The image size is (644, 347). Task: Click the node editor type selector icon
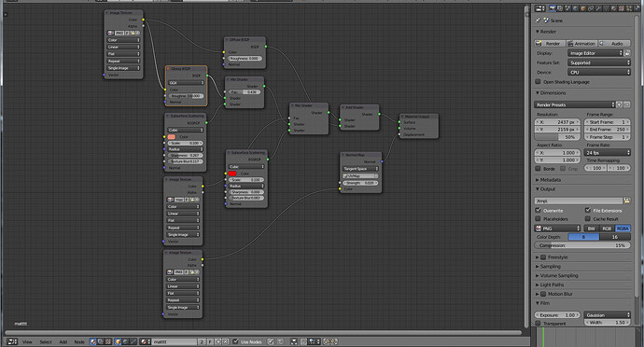pos(12,341)
